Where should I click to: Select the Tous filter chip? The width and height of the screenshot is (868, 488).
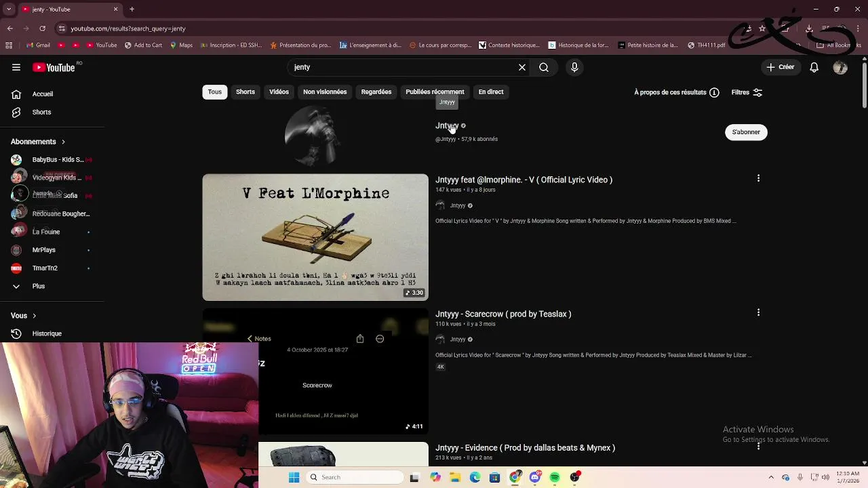coord(215,91)
